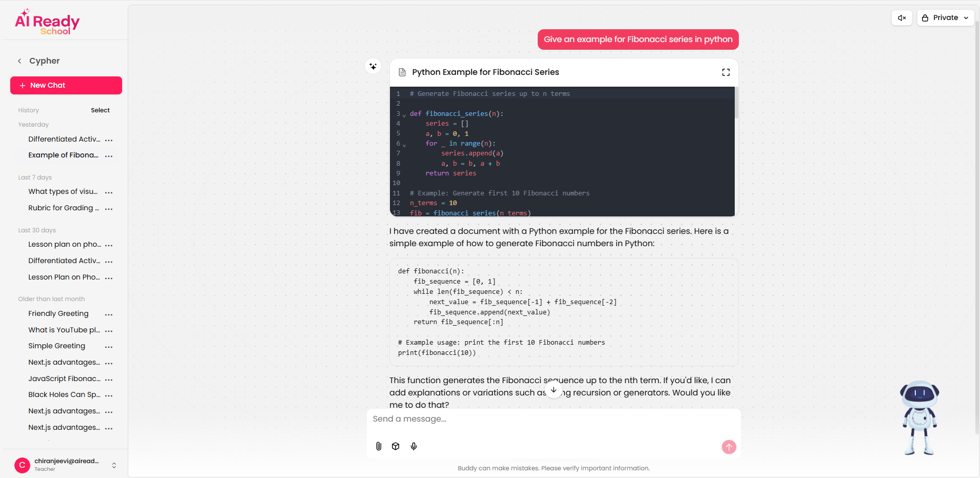The image size is (980, 478).
Task: Click the code editor vertical scrollbar
Action: [736, 103]
